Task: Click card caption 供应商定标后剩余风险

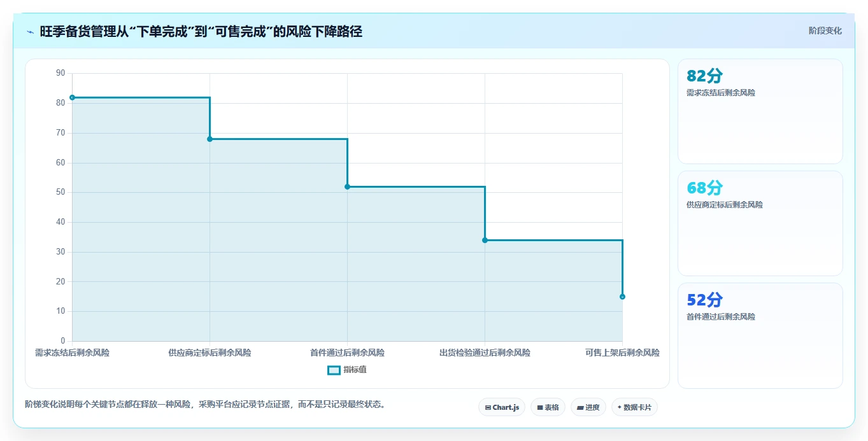Action: tap(725, 205)
